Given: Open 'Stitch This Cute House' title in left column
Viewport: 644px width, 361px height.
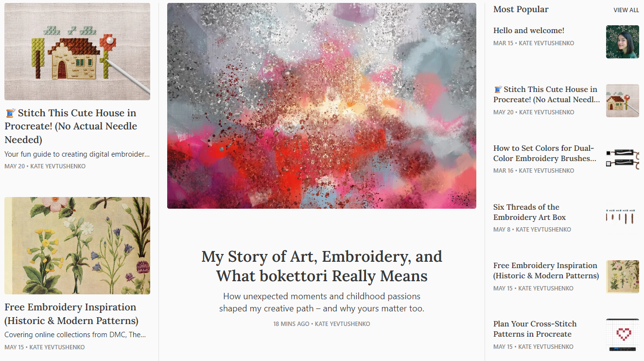Looking at the screenshot, I should 71,126.
